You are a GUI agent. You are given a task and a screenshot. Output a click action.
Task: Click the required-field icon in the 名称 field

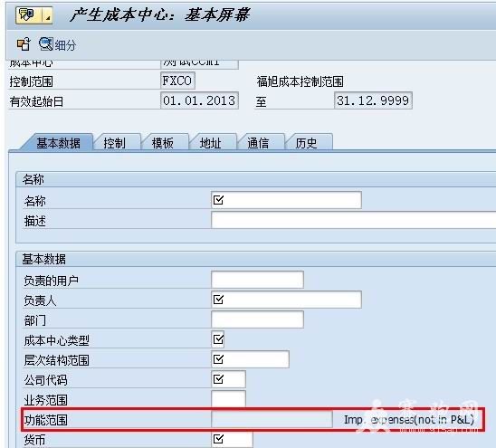[218, 200]
